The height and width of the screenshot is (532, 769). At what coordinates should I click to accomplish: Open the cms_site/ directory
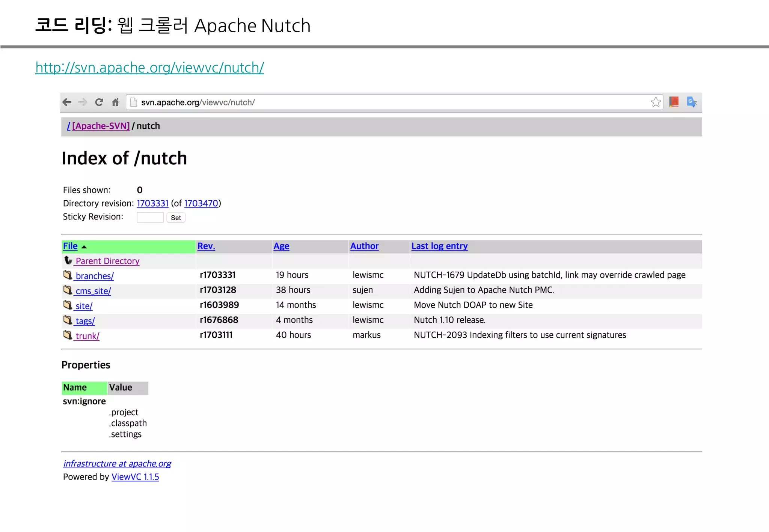(x=93, y=291)
